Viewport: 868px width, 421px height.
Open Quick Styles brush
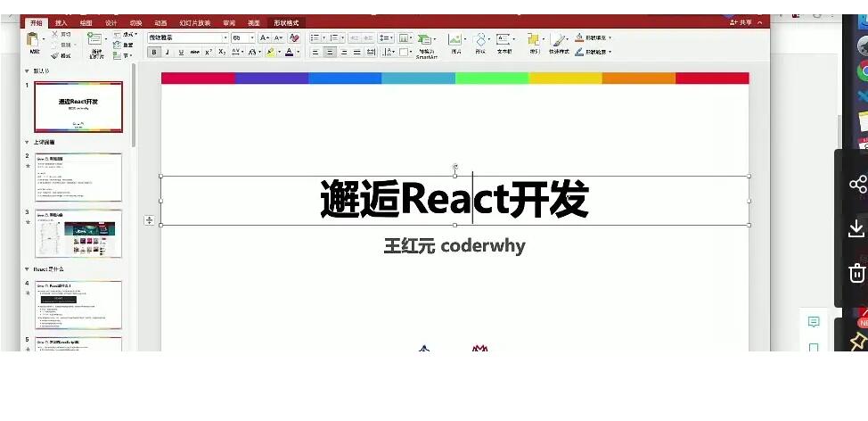(x=558, y=40)
